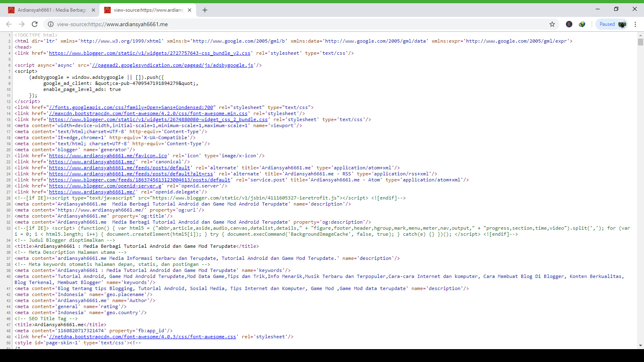Screen dimensions: 644x362
Task: Click the 'page-skin-1' style tag line
Action: click(78, 343)
